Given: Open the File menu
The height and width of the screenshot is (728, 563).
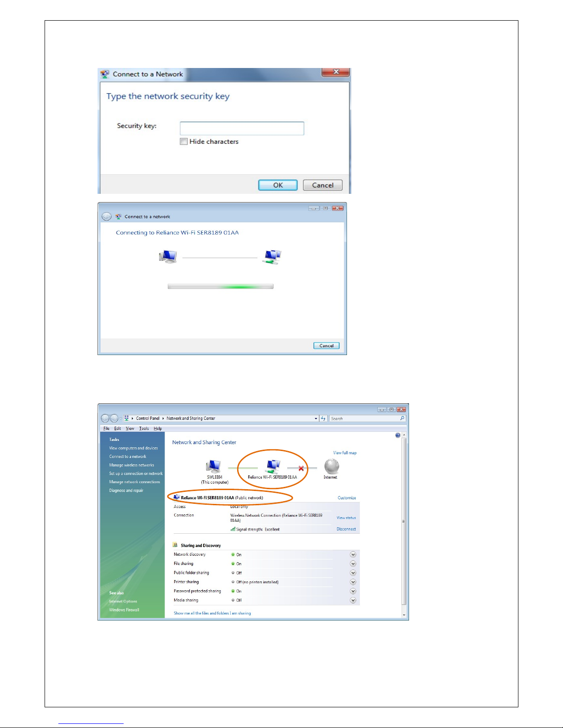Looking at the screenshot, I should point(106,429).
